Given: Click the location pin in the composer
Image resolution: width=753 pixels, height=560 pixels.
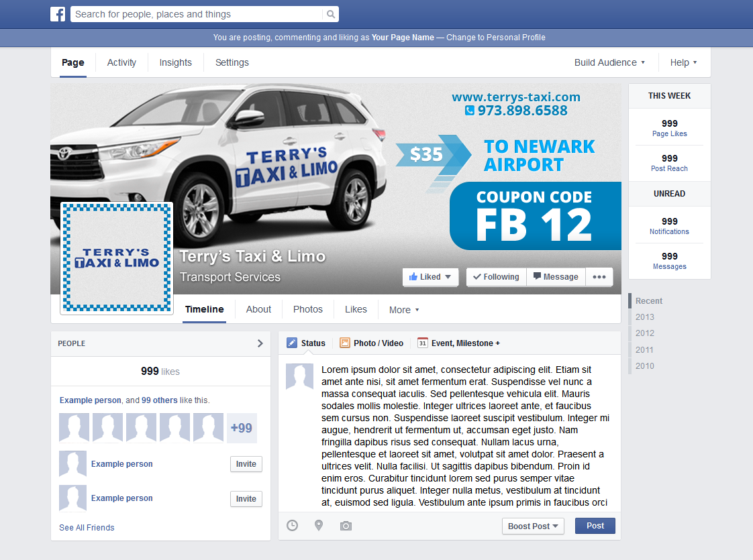Looking at the screenshot, I should point(319,526).
